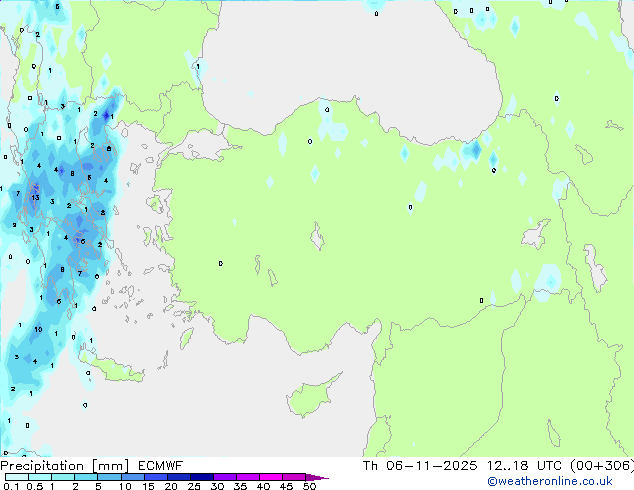This screenshot has height=490, width=634.
Task: Select the 45–50 mm legend swatch
Action: coord(294,477)
